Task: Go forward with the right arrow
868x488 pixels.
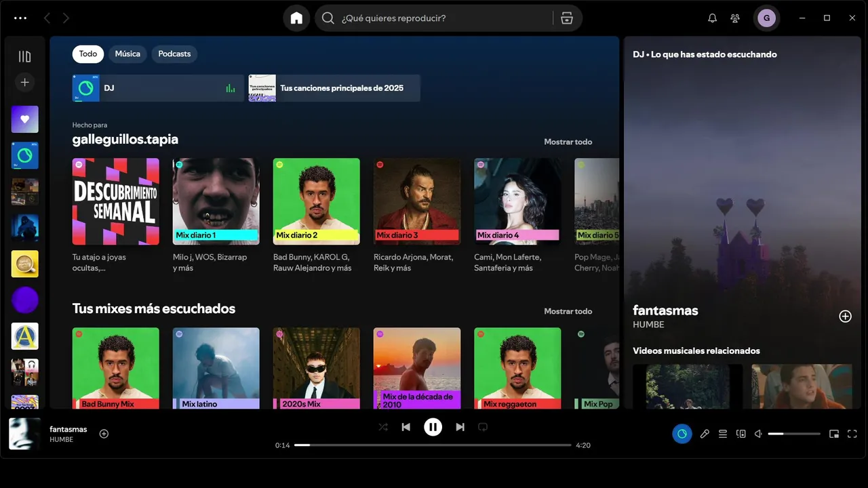Action: coord(66,18)
